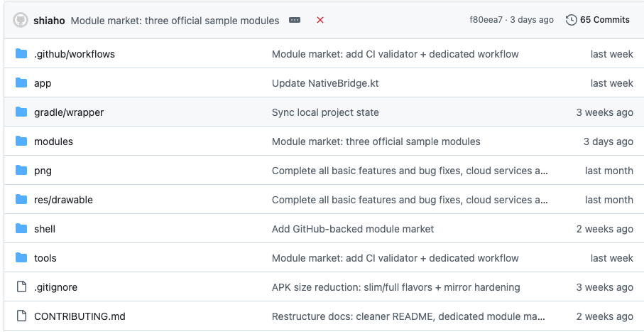Click the CONTRIBUTING.md file icon
The width and height of the screenshot is (644, 332).
click(21, 316)
